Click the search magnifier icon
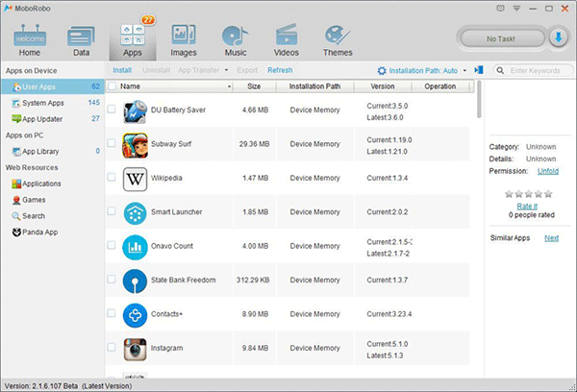This screenshot has height=392, width=577. coord(500,70)
